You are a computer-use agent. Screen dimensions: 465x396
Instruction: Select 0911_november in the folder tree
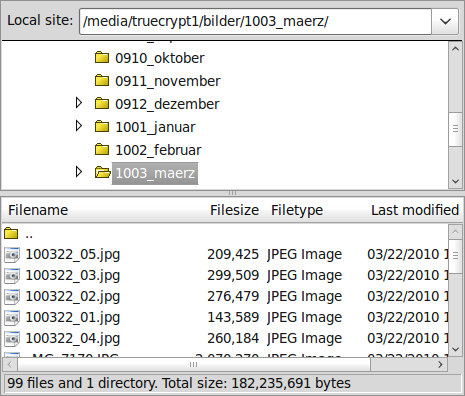(168, 81)
